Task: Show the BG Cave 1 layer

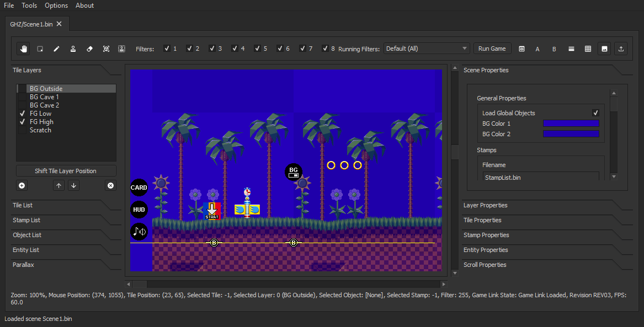Action: coord(22,97)
